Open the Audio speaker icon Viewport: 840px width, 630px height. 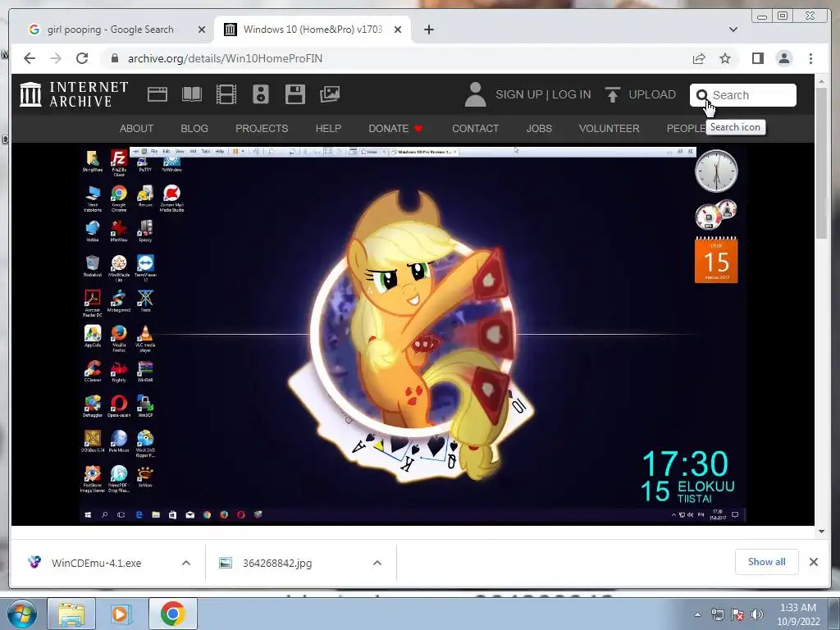click(260, 94)
